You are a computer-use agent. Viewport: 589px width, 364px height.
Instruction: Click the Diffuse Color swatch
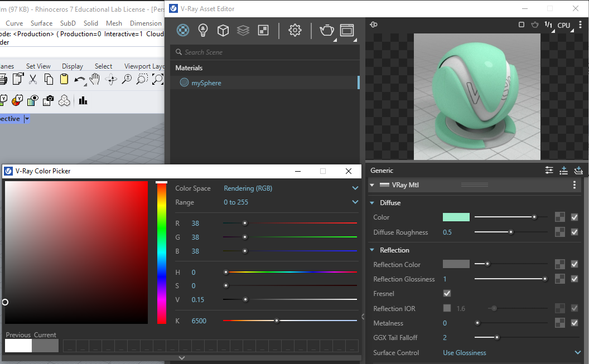click(x=456, y=217)
